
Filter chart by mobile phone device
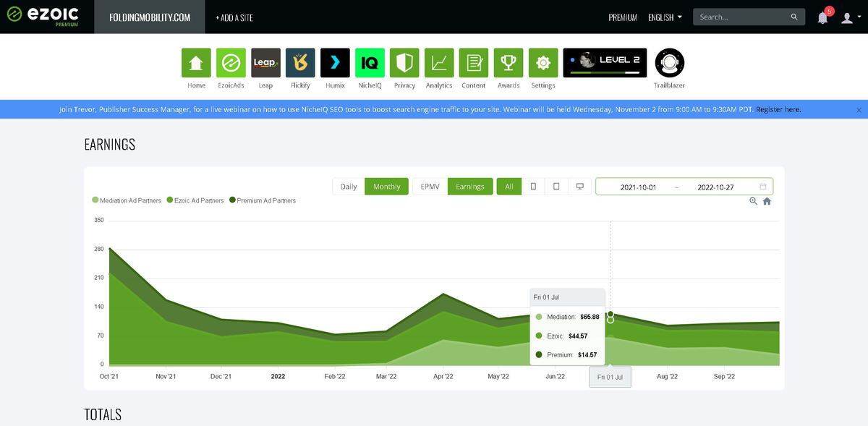click(x=533, y=187)
